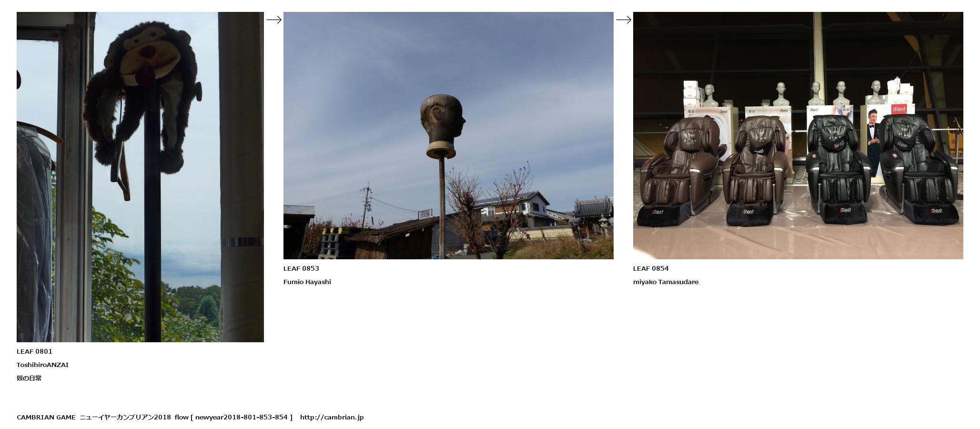Click the flow newyear2018-801-853-854 text
Viewport: 980px width, 429px height.
(233, 417)
